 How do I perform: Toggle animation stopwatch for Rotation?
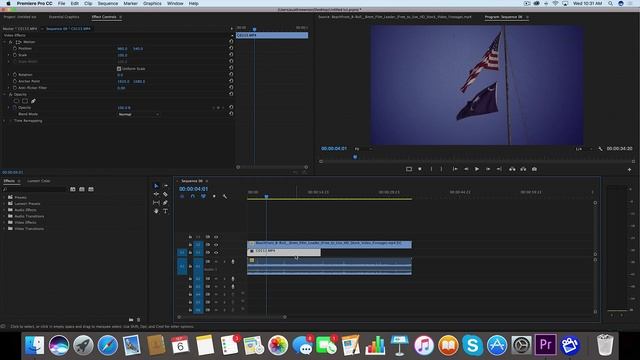(15, 75)
